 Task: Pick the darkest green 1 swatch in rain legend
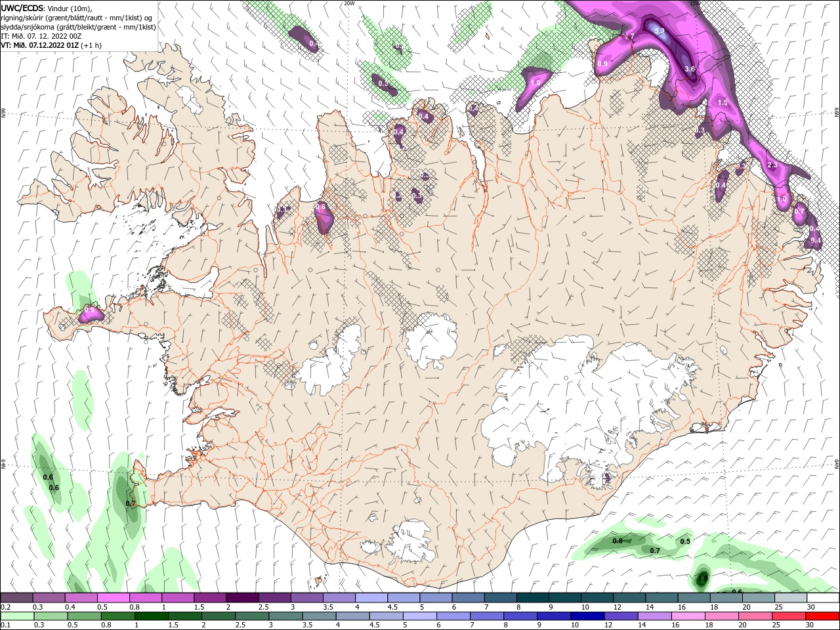coord(152,616)
